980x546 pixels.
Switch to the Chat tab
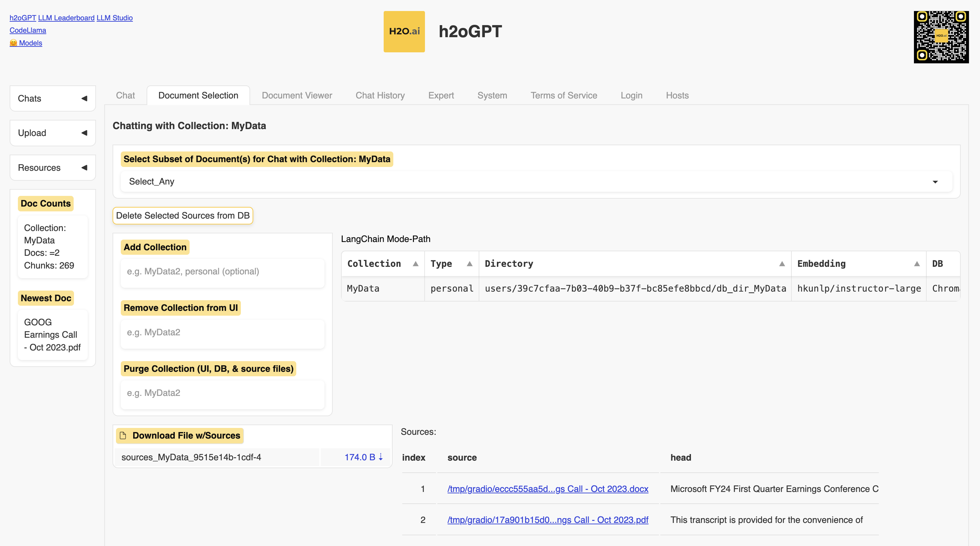pyautogui.click(x=125, y=95)
